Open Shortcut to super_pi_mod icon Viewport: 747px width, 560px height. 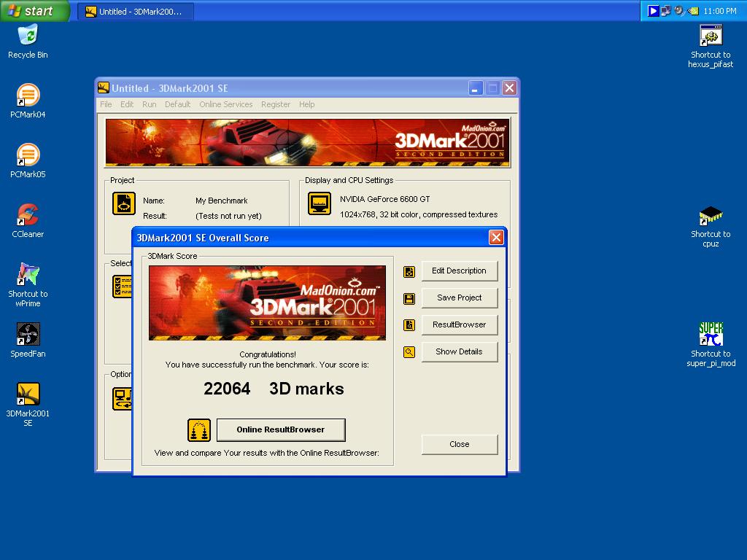711,345
